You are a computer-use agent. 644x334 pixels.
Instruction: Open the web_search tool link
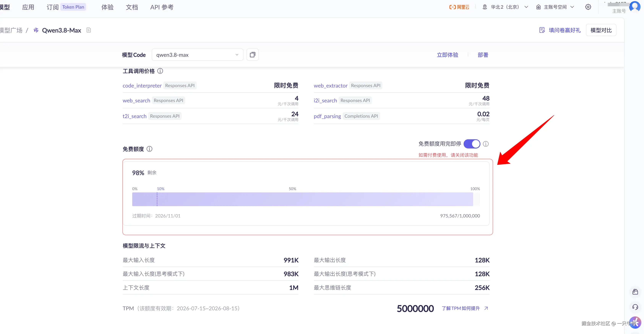[136, 101]
